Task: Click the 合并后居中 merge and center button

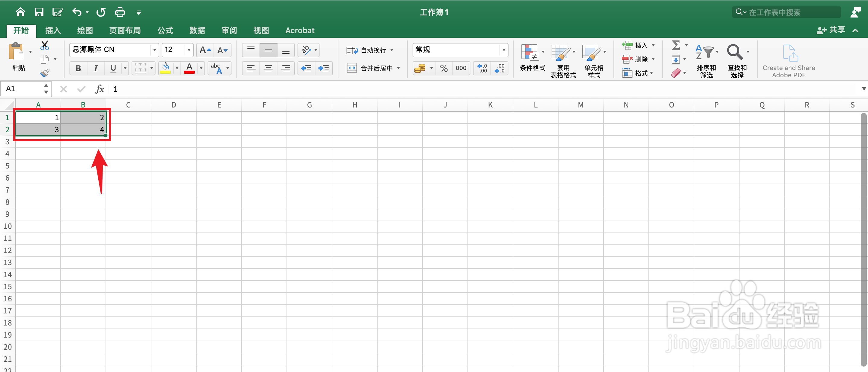Action: (x=370, y=69)
